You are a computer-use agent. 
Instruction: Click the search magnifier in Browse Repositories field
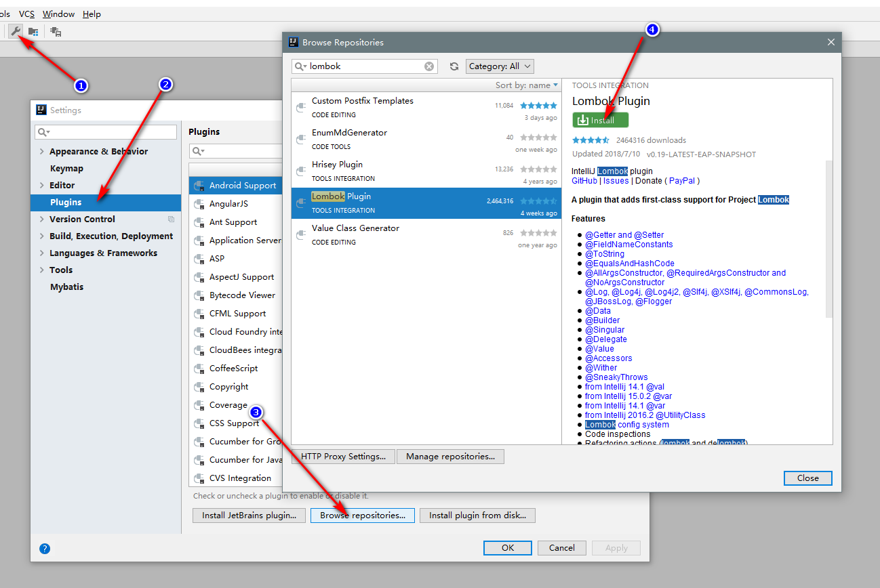coord(300,66)
